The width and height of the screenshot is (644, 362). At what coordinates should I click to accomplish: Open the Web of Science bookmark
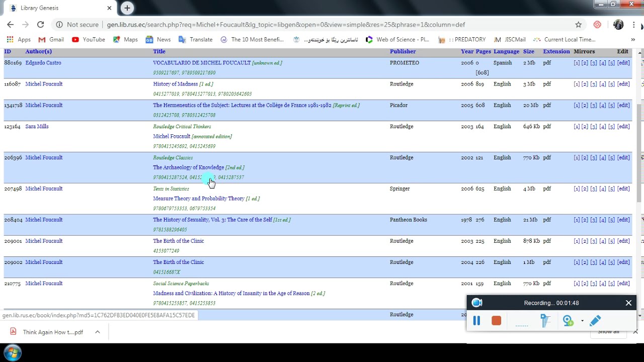(397, 39)
